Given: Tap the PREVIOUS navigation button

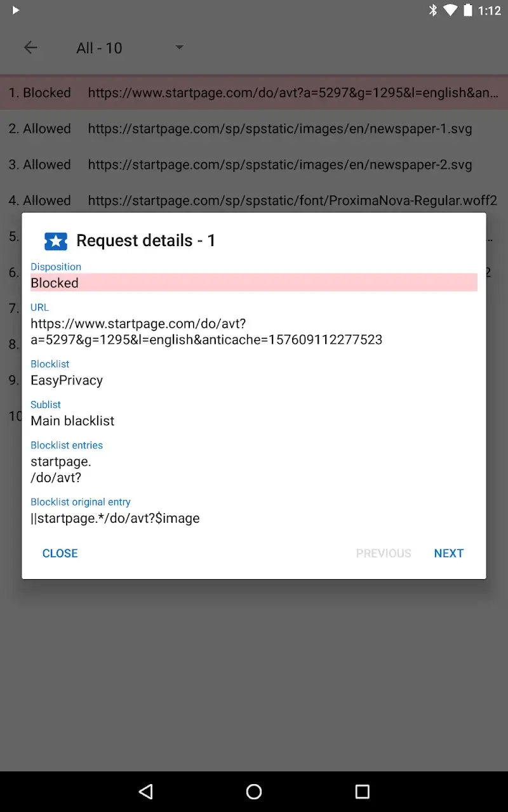Looking at the screenshot, I should point(384,553).
